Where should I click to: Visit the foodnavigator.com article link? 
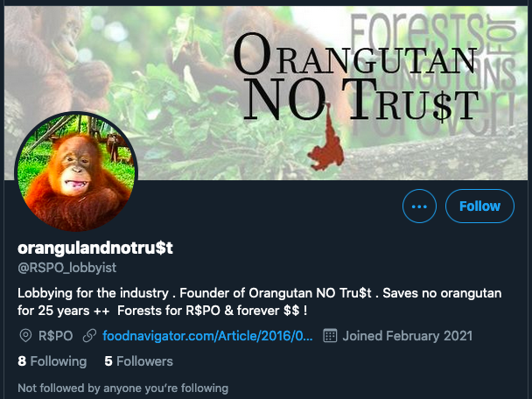coord(207,336)
